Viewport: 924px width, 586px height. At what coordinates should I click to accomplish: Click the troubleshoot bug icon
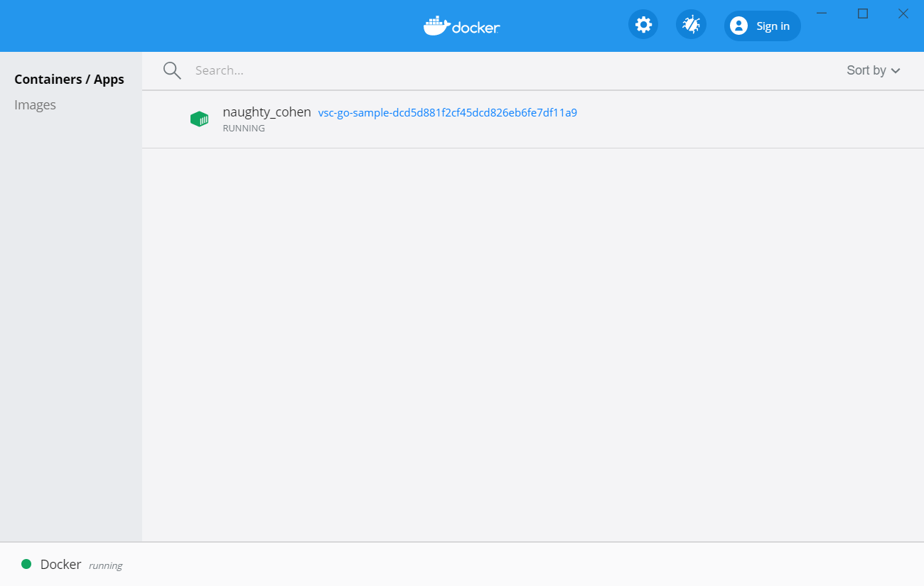pyautogui.click(x=690, y=23)
